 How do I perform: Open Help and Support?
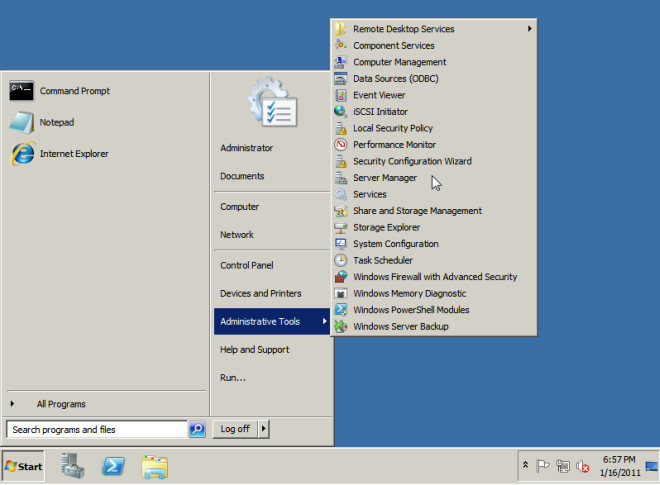(x=255, y=349)
